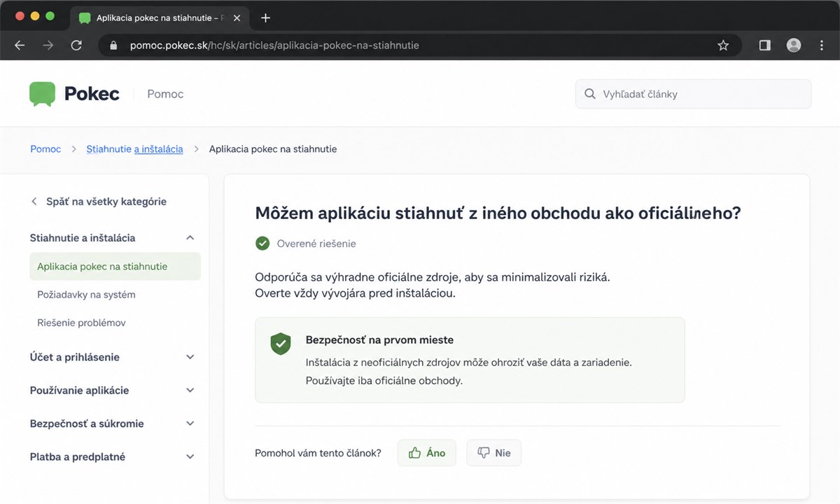The height and width of the screenshot is (504, 840).
Task: Go to Pomoc in the breadcrumb
Action: point(45,149)
